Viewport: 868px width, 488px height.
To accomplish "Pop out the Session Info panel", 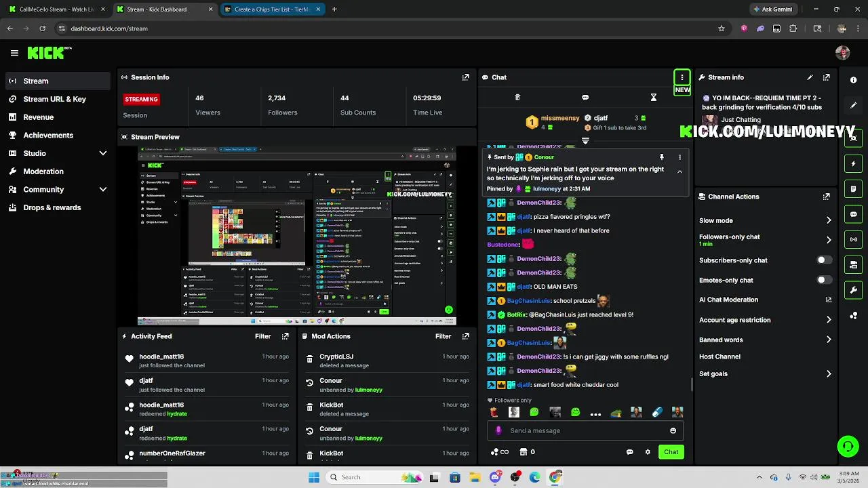I will click(x=465, y=77).
